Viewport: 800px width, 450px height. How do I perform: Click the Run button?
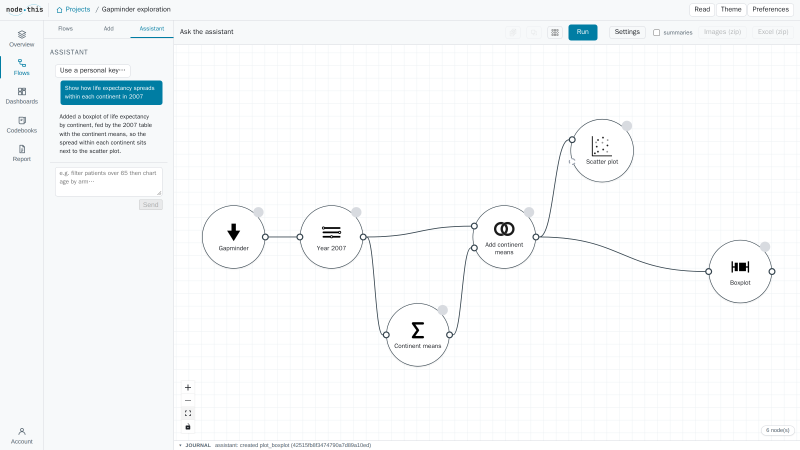[x=583, y=32]
